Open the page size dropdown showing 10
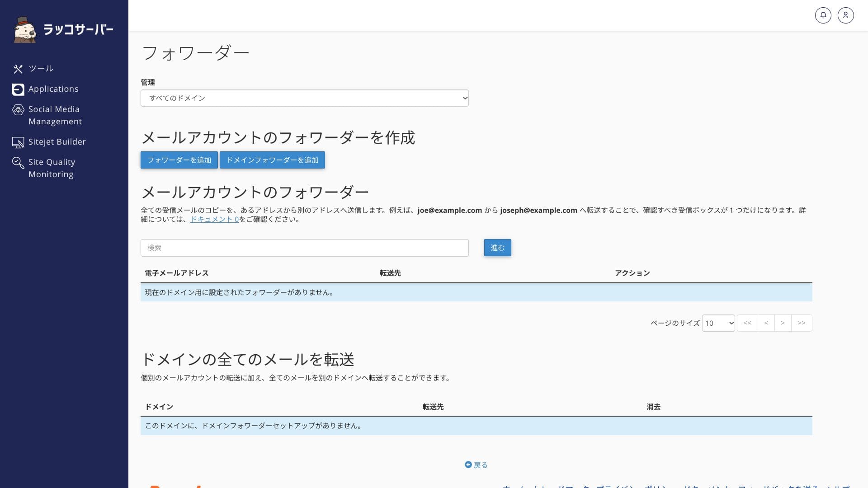 coord(718,323)
